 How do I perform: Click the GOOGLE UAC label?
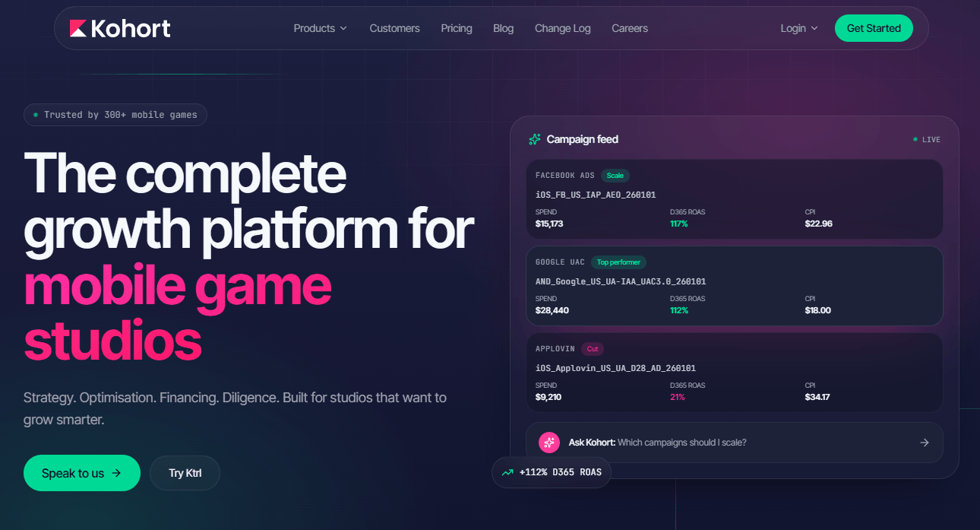560,262
